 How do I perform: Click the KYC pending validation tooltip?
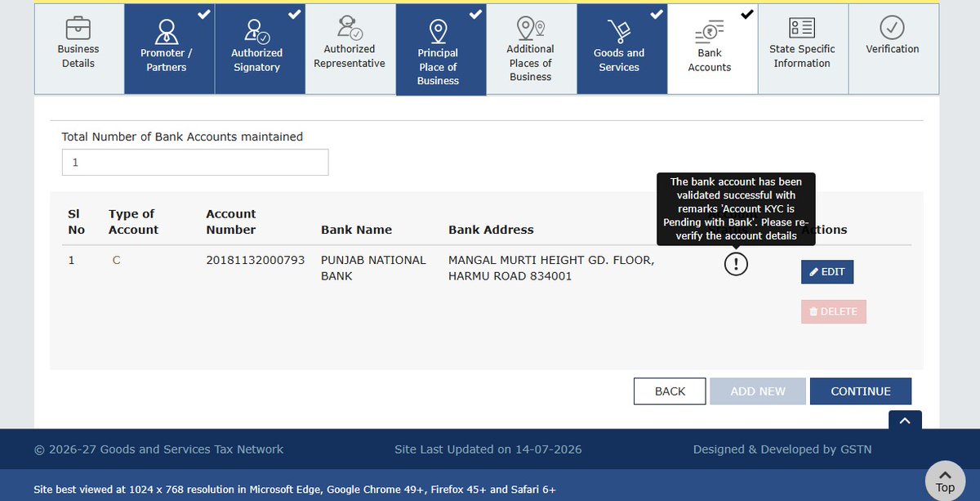[x=736, y=208]
